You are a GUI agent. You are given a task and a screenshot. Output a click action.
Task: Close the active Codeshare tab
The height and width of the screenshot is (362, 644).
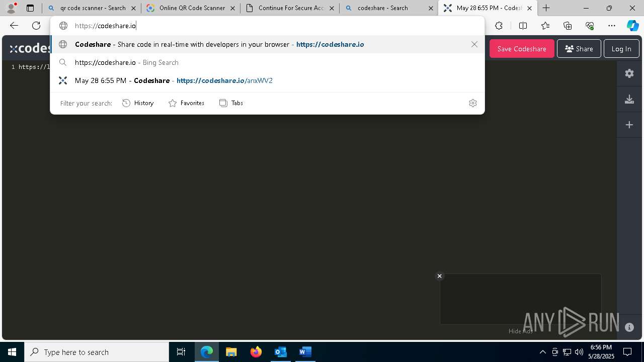pos(529,8)
